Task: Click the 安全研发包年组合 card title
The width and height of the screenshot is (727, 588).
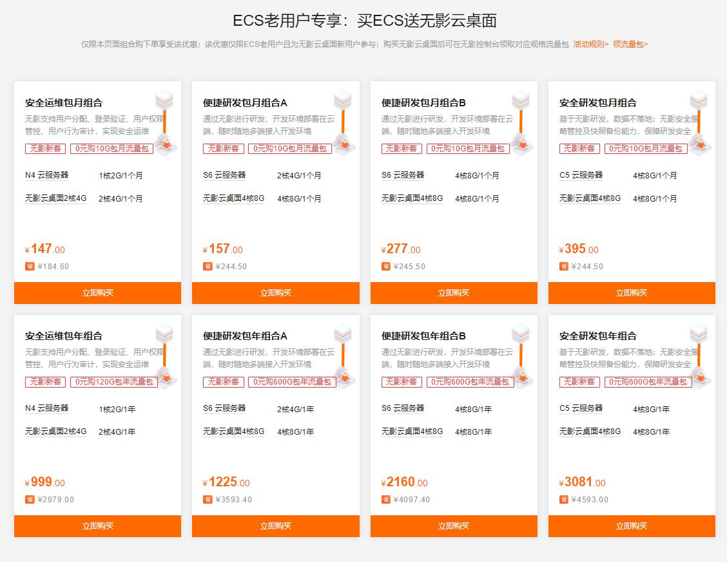Action: (597, 336)
